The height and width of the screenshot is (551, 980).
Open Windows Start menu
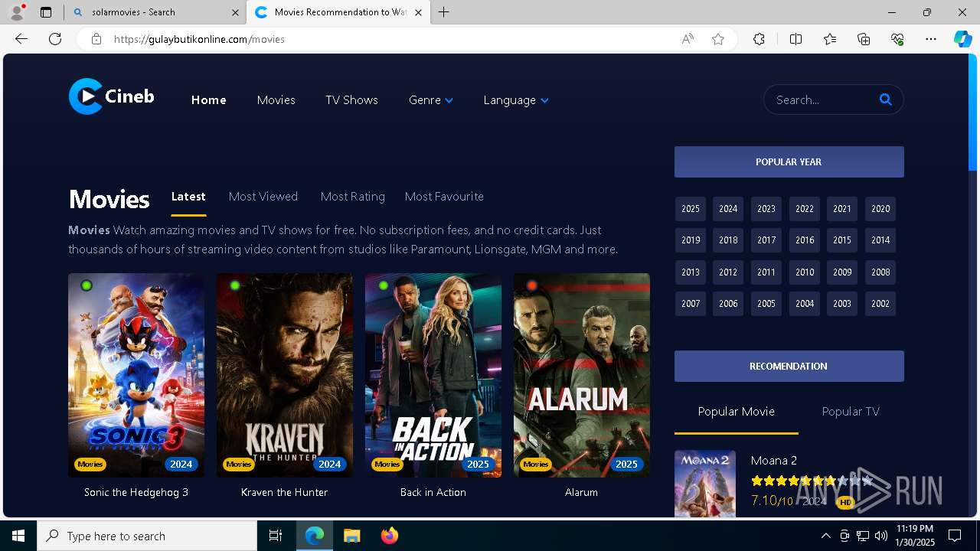pyautogui.click(x=18, y=536)
